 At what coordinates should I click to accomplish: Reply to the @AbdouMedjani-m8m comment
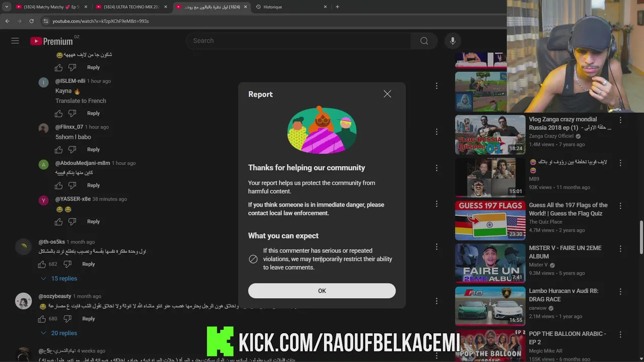pos(94,186)
